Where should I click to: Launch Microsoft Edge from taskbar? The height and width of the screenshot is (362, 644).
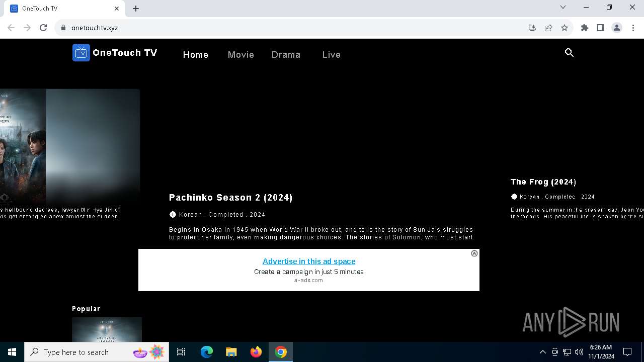[207, 352]
